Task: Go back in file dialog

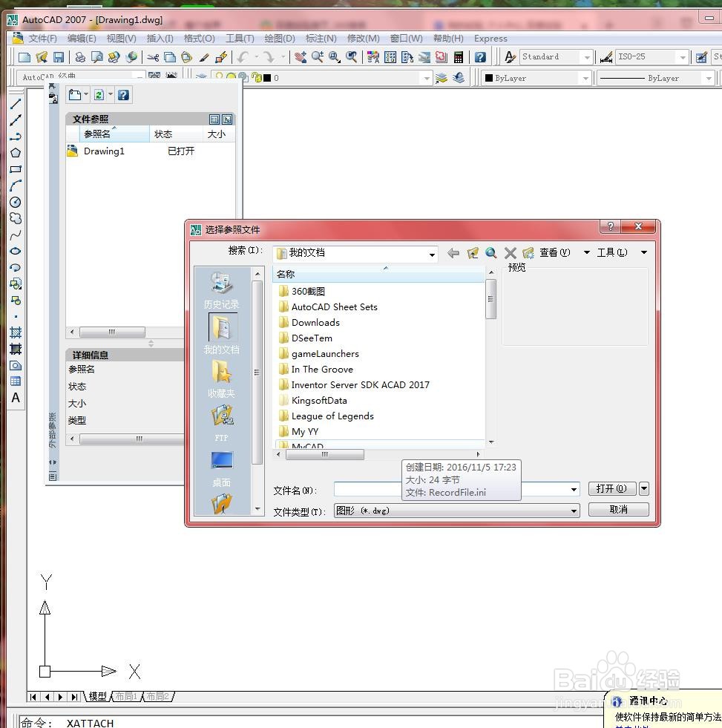Action: point(453,253)
